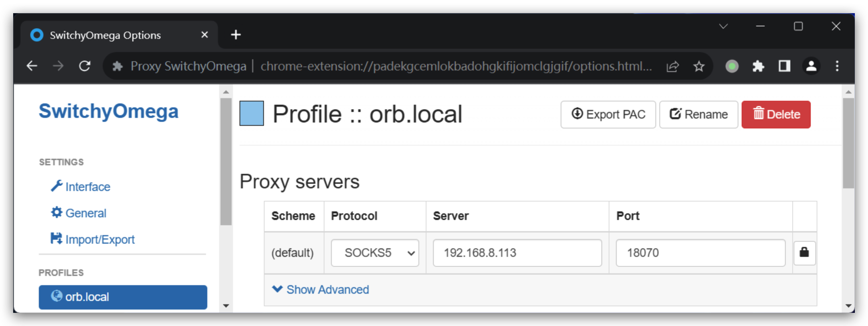Open General settings
Screen dimensions: 868x326
tap(79, 213)
